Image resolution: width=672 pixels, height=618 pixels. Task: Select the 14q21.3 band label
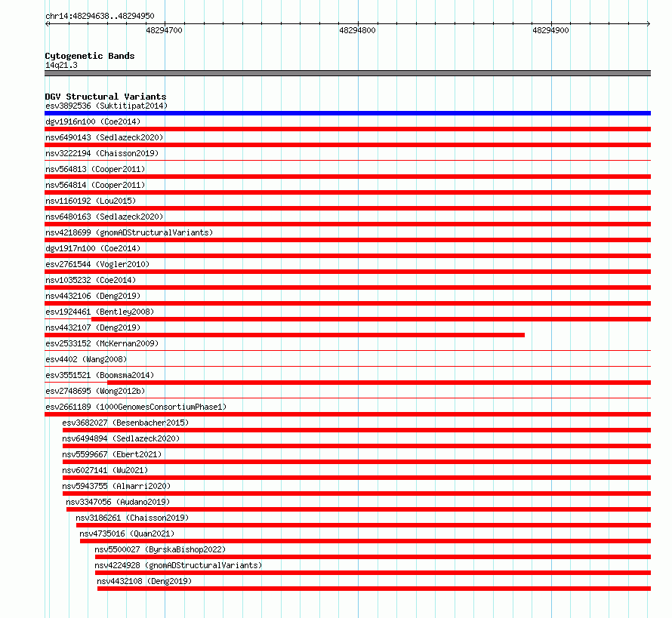[61, 65]
